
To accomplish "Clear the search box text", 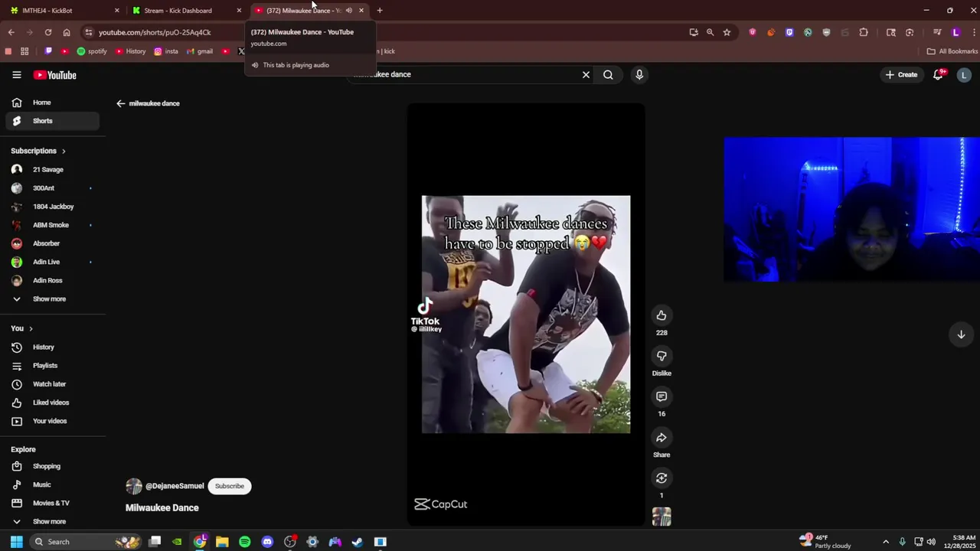I will point(586,75).
